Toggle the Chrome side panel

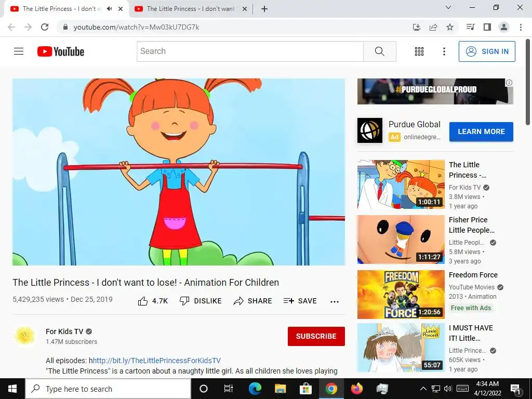click(487, 27)
